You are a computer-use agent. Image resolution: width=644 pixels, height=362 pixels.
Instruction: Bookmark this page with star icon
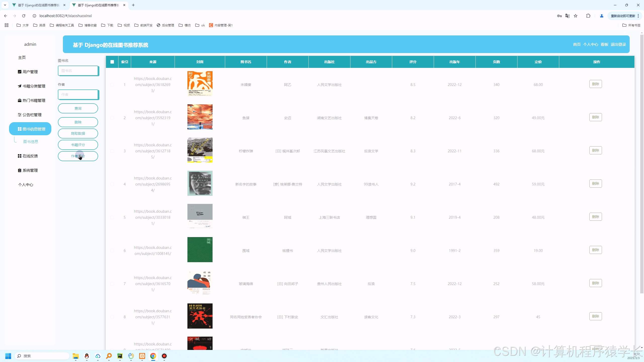[x=576, y=16]
